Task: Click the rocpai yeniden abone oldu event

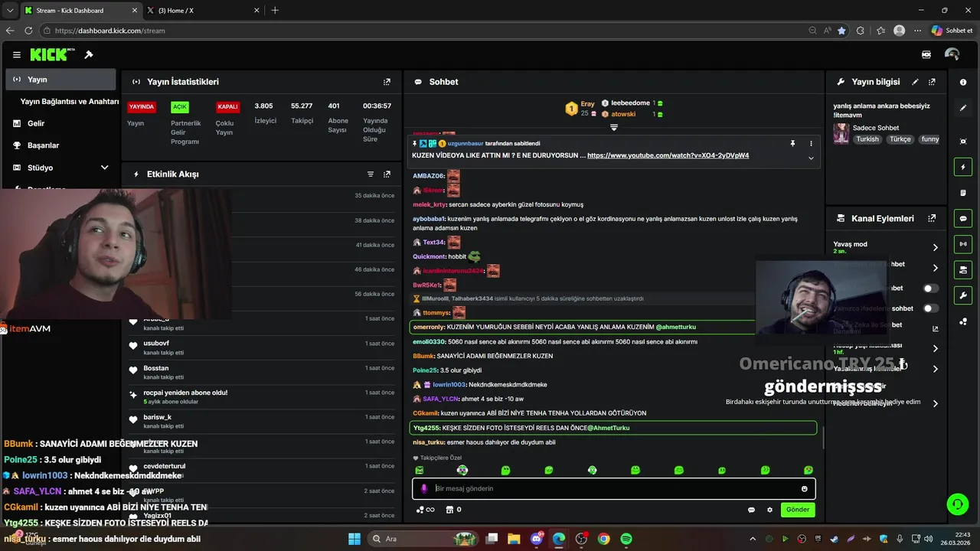Action: [x=263, y=396]
